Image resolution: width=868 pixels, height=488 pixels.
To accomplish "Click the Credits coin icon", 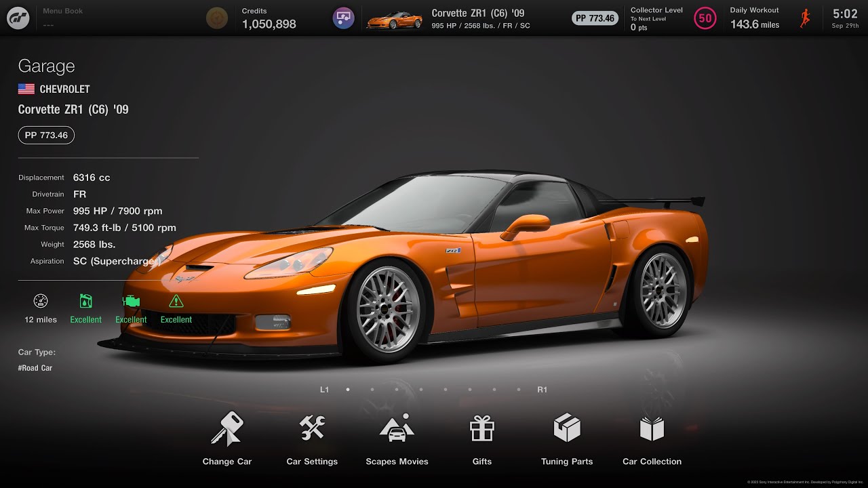I will (x=217, y=18).
